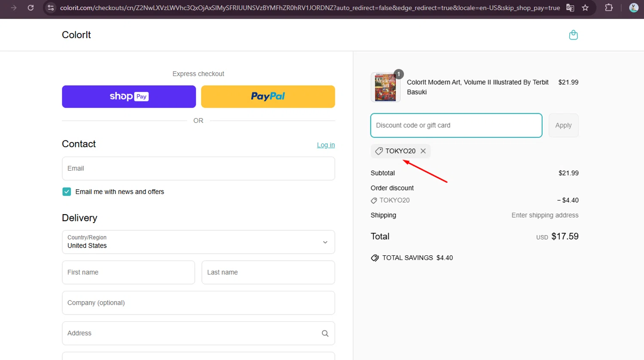Screen dimensions: 644x360
Task: Click the Express checkout heading
Action: pos(198,74)
